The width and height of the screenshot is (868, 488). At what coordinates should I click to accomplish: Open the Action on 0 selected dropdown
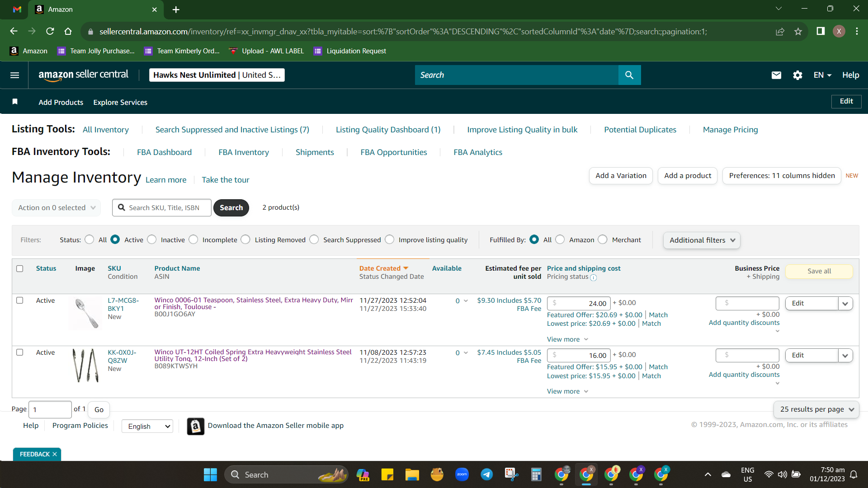tap(57, 208)
